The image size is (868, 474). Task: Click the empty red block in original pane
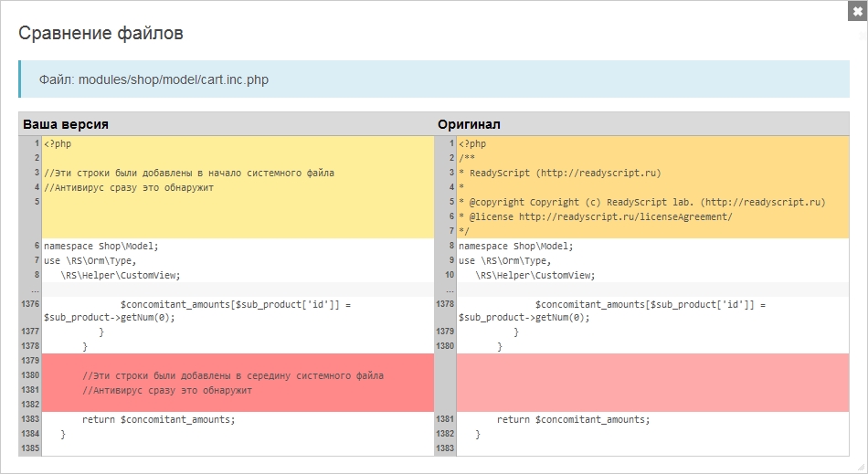(x=652, y=383)
